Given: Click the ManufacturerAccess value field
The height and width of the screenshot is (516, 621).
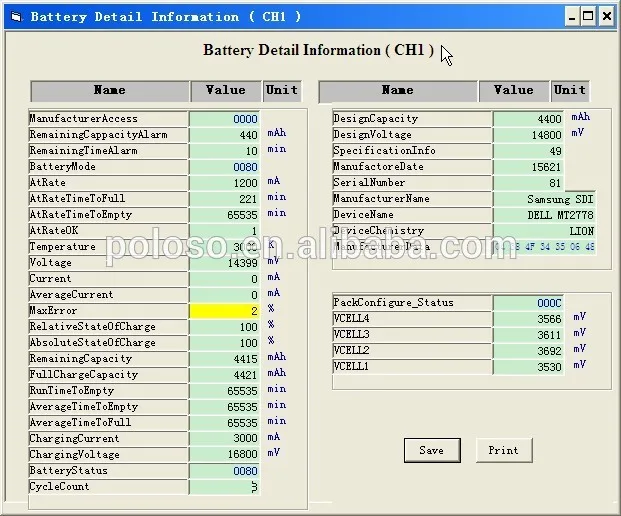Looking at the screenshot, I should 226,119.
